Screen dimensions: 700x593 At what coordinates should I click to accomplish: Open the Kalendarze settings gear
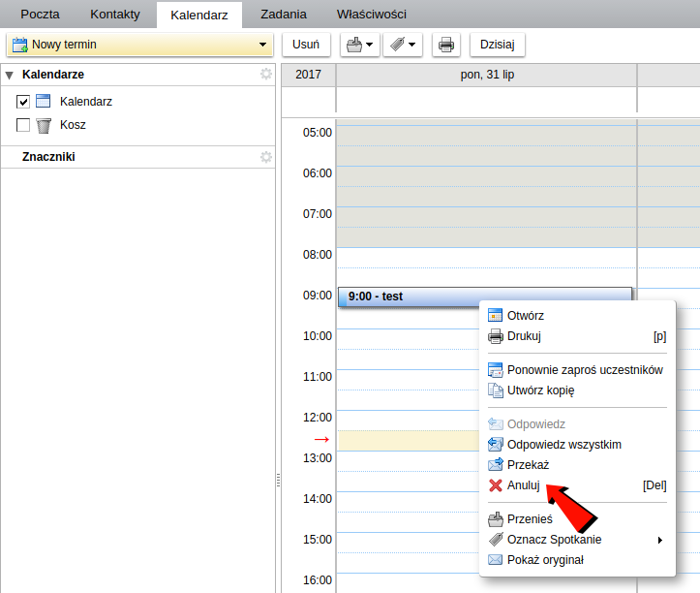266,75
